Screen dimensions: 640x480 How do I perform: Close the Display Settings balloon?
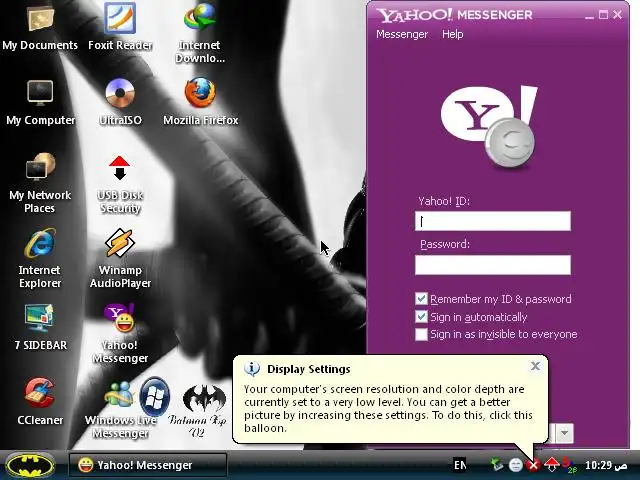click(x=535, y=366)
